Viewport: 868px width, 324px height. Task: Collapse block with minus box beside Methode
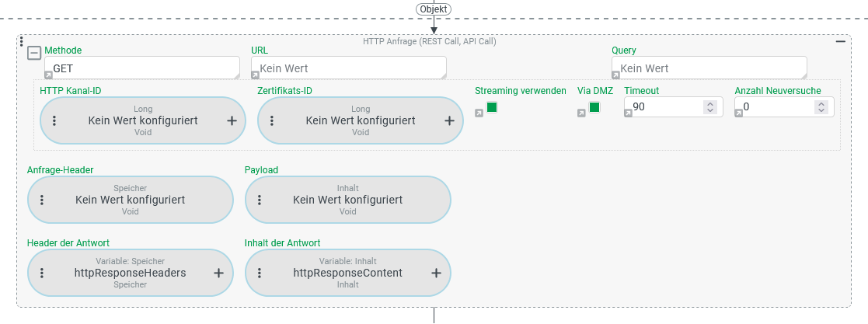click(34, 53)
